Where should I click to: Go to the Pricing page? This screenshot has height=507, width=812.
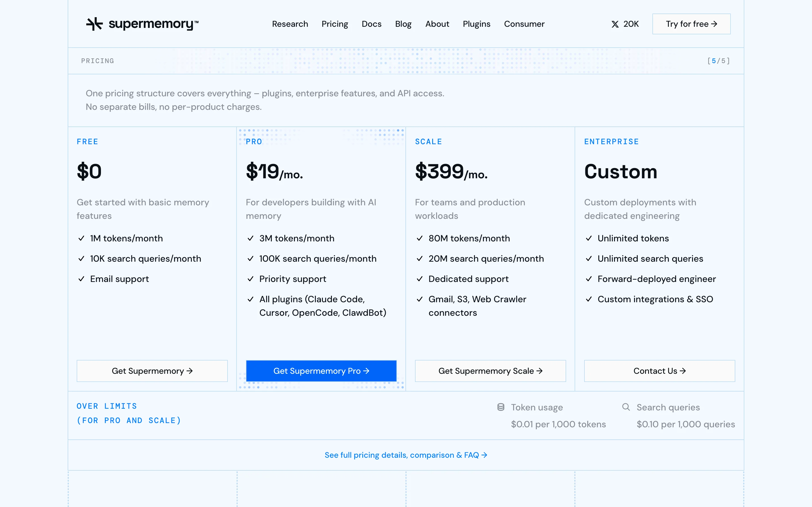click(335, 24)
